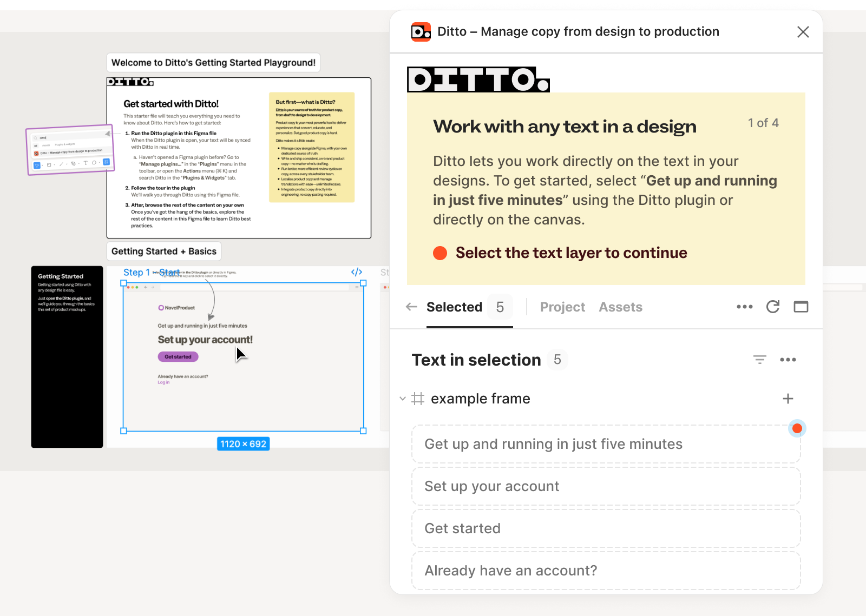The image size is (866, 616).
Task: Select the 'Set up your account' text item
Action: (606, 486)
